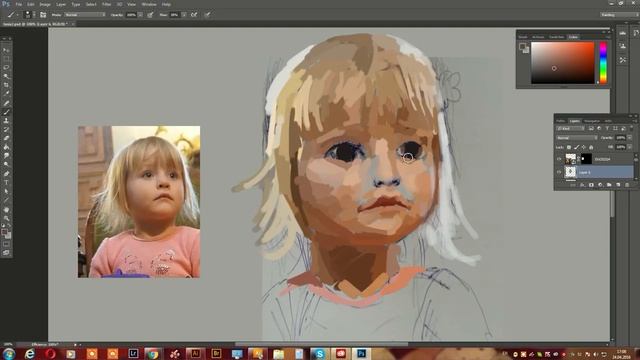
Task: Select the Eyedropper tool
Action: (6, 94)
